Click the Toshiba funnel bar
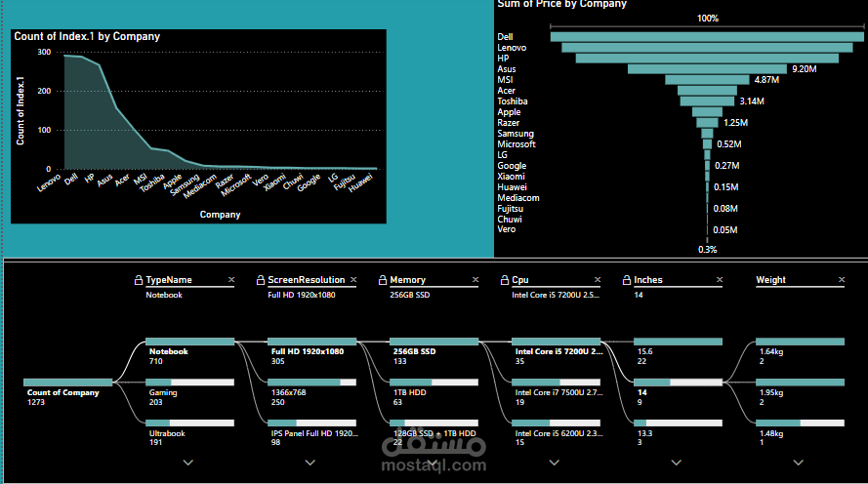 [707, 101]
